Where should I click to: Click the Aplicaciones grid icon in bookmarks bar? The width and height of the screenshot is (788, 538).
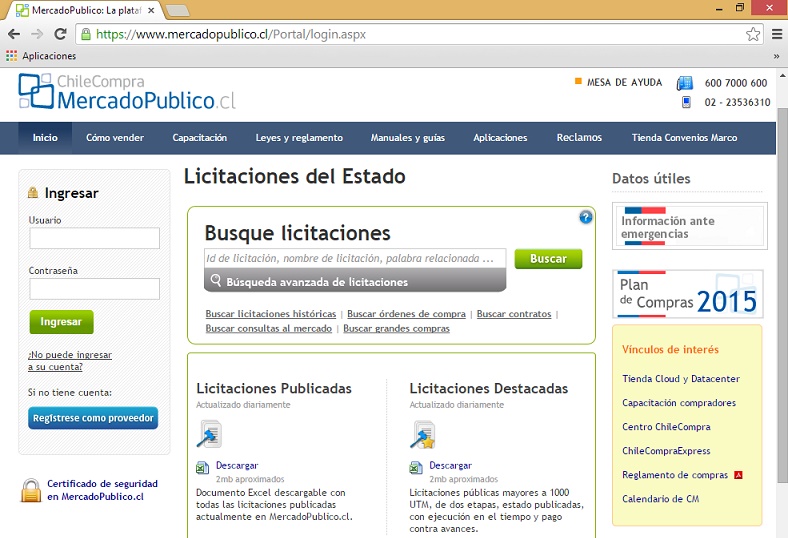(12, 56)
